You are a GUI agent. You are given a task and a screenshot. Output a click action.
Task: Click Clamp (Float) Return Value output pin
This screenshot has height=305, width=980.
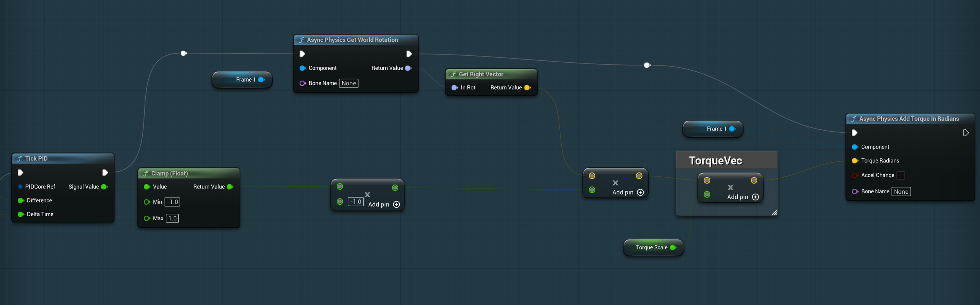pyautogui.click(x=230, y=187)
